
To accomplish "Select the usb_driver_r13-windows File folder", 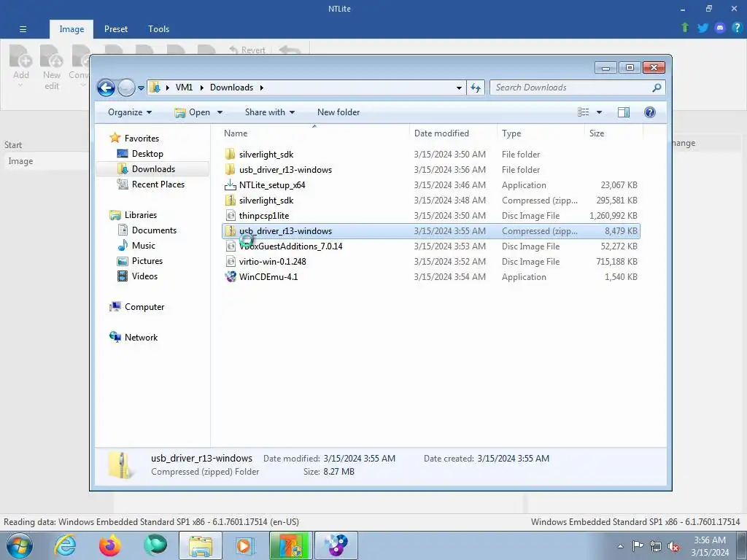I will pyautogui.click(x=430, y=169).
